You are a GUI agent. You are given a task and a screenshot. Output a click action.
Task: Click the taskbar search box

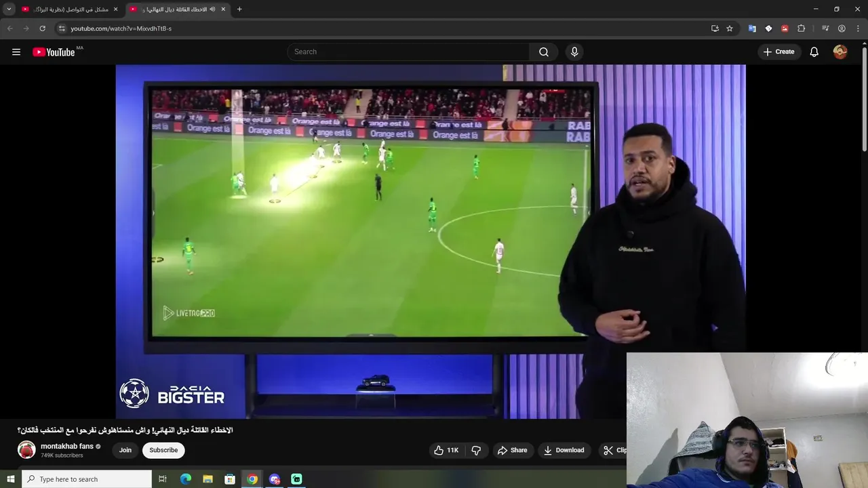point(87,479)
